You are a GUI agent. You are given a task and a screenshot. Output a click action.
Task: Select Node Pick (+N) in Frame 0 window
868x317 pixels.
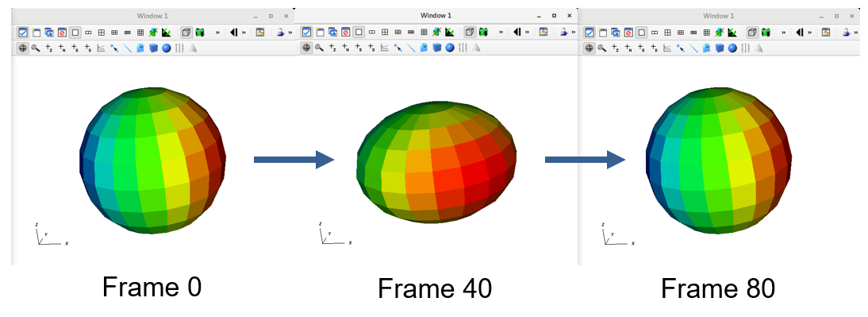tap(62, 48)
